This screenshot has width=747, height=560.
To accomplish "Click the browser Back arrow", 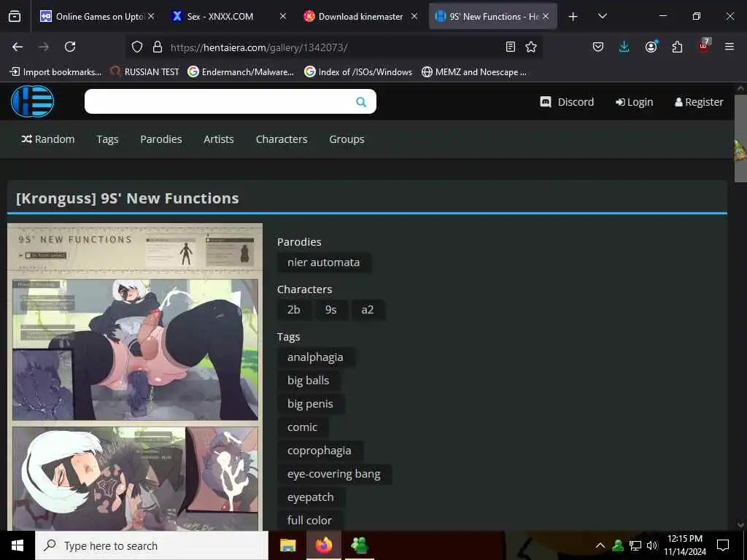I will point(18,47).
